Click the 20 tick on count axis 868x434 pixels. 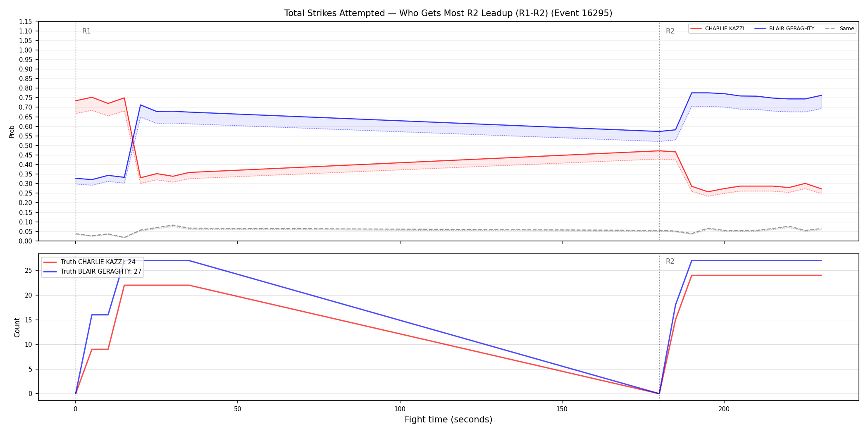(29, 295)
